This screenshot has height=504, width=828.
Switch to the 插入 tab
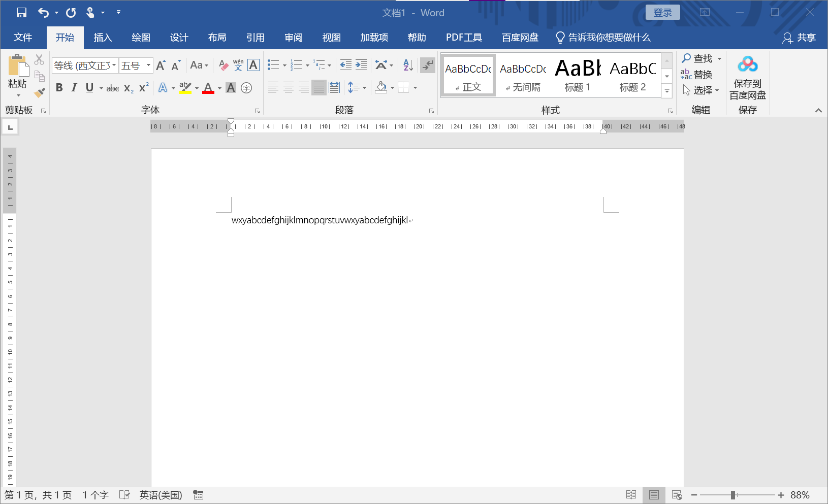pyautogui.click(x=103, y=38)
